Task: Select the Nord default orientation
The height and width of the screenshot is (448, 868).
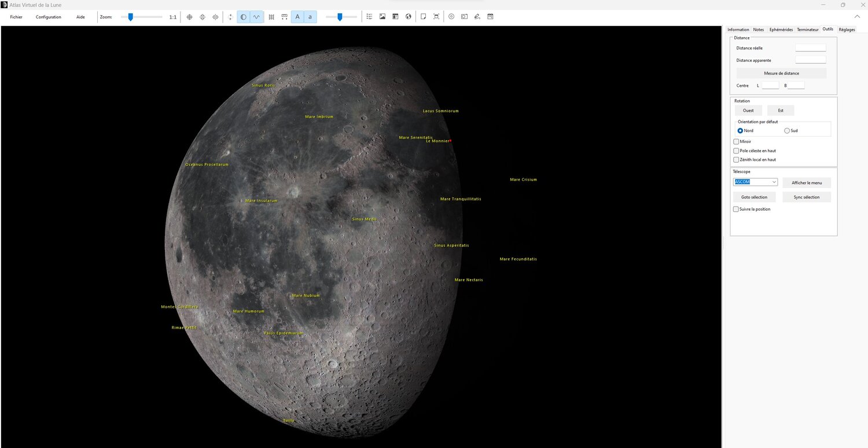Action: [x=740, y=131]
